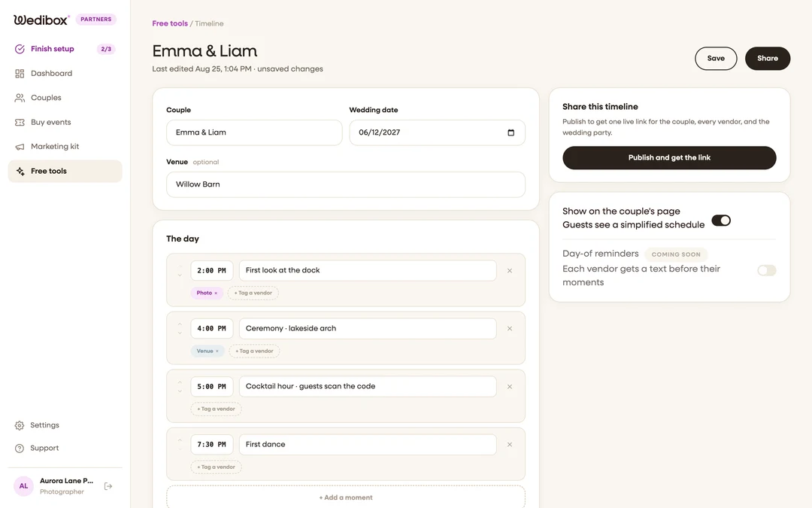Move Ceremony moment up
812x508 pixels.
tap(180, 324)
